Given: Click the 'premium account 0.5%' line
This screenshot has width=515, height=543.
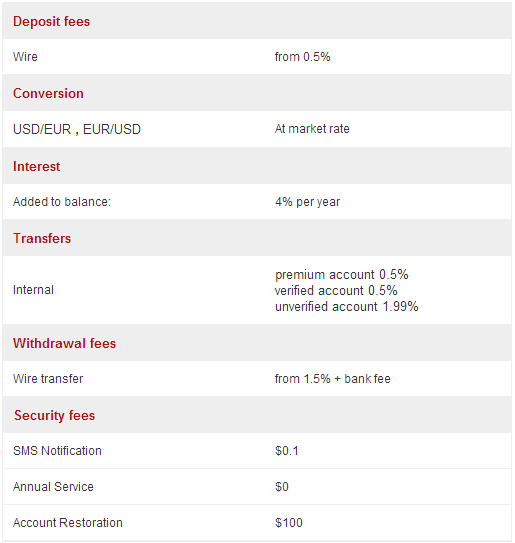Looking at the screenshot, I should 341,275.
